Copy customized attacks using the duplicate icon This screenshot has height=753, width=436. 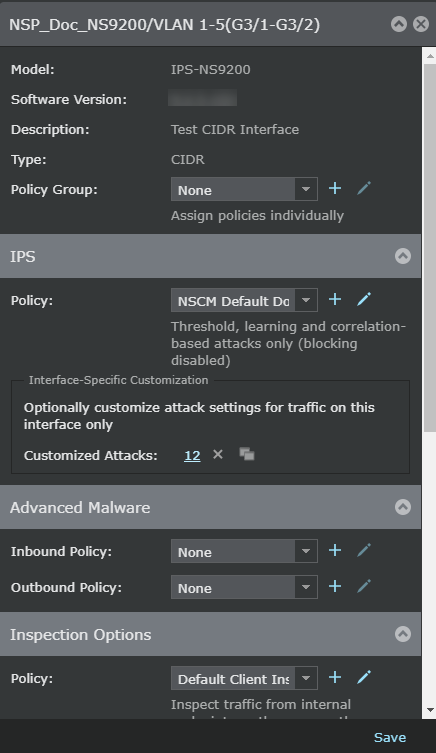(247, 454)
